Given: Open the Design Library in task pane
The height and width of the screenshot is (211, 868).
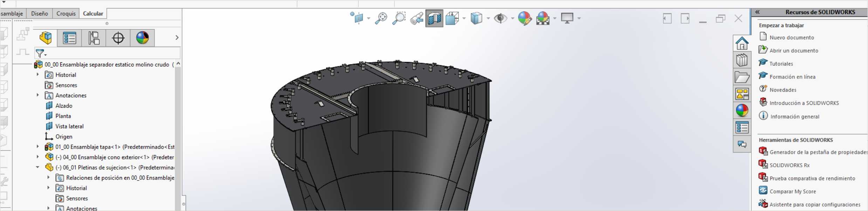Looking at the screenshot, I should (742, 60).
